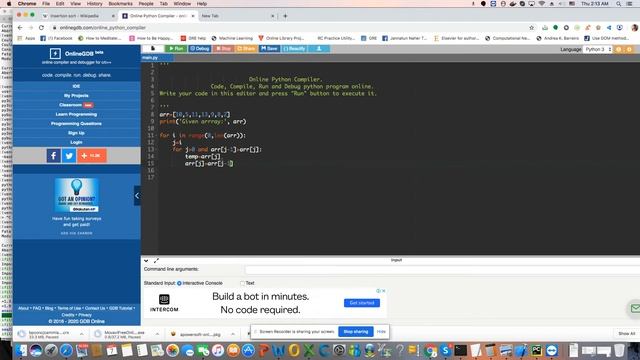The image size is (640, 360).
Task: Click the new file icon in toolbar
Action: (153, 49)
